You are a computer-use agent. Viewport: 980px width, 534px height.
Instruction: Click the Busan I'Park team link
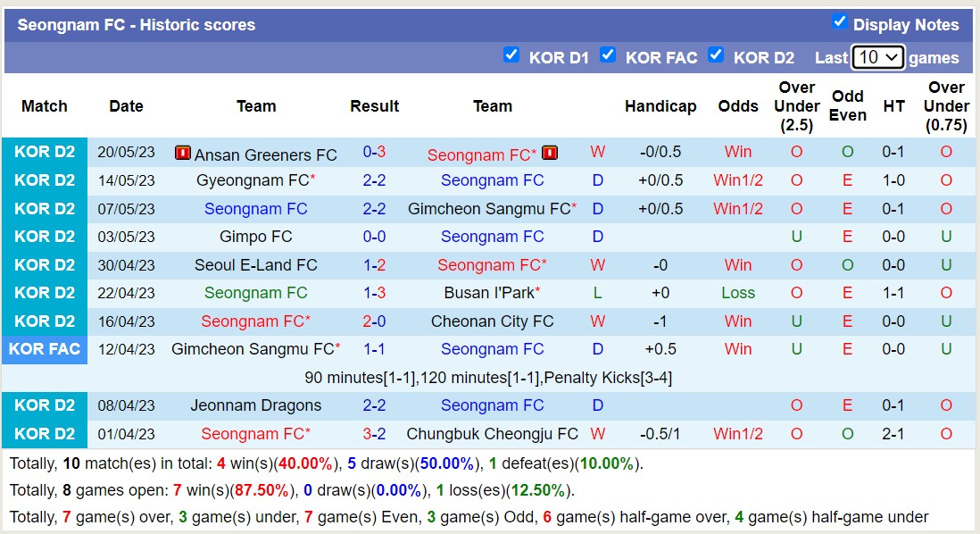pos(492,292)
